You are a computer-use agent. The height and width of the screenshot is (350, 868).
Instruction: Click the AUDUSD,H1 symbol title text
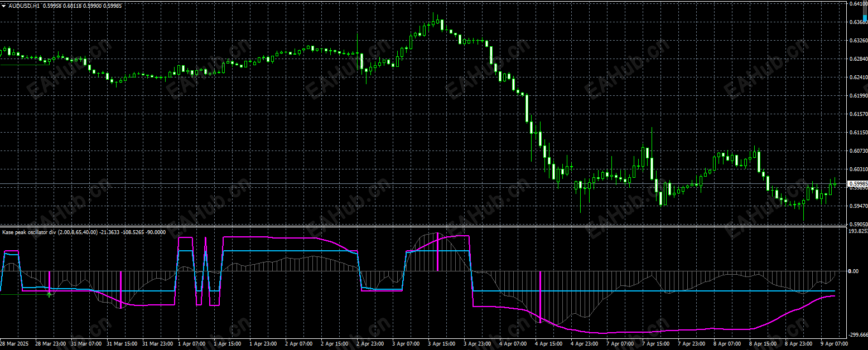(24, 5)
